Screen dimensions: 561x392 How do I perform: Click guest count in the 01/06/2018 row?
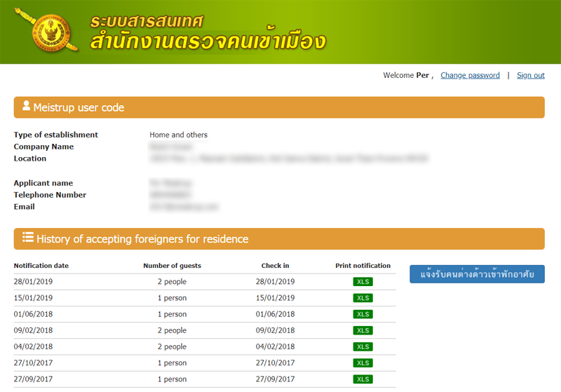click(x=172, y=314)
